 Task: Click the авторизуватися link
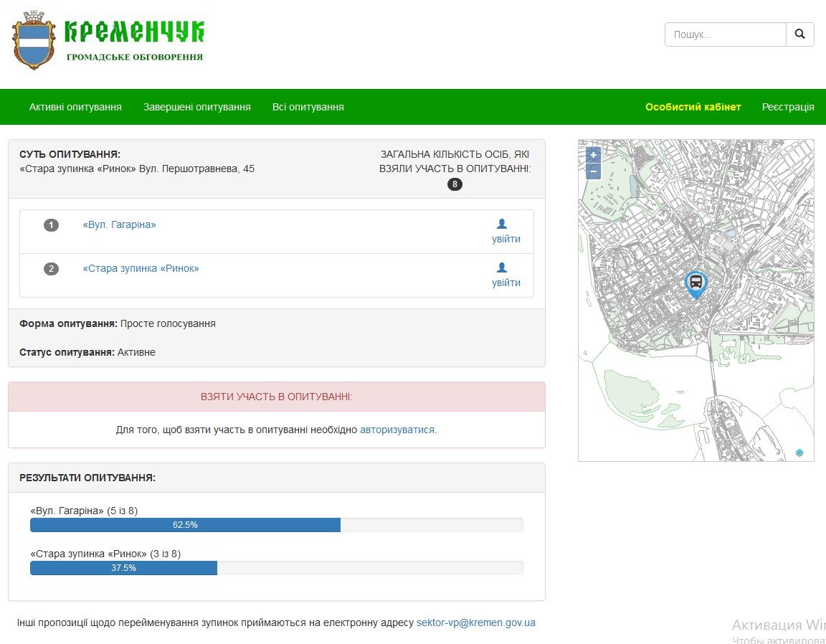coord(397,430)
